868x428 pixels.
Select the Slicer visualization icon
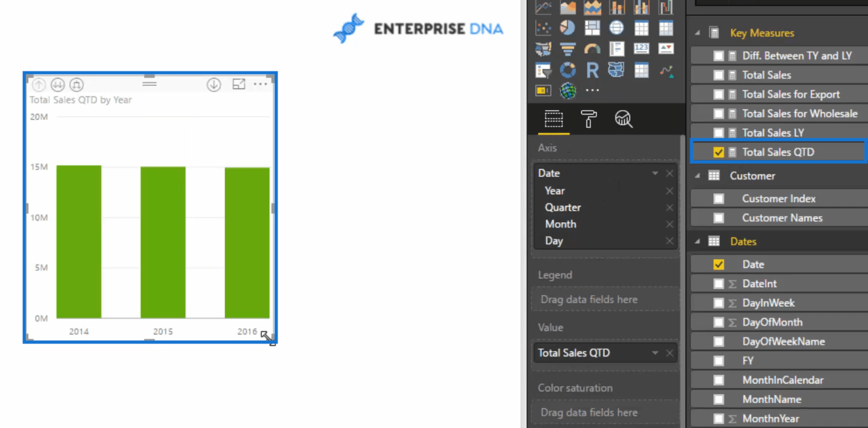click(x=543, y=70)
